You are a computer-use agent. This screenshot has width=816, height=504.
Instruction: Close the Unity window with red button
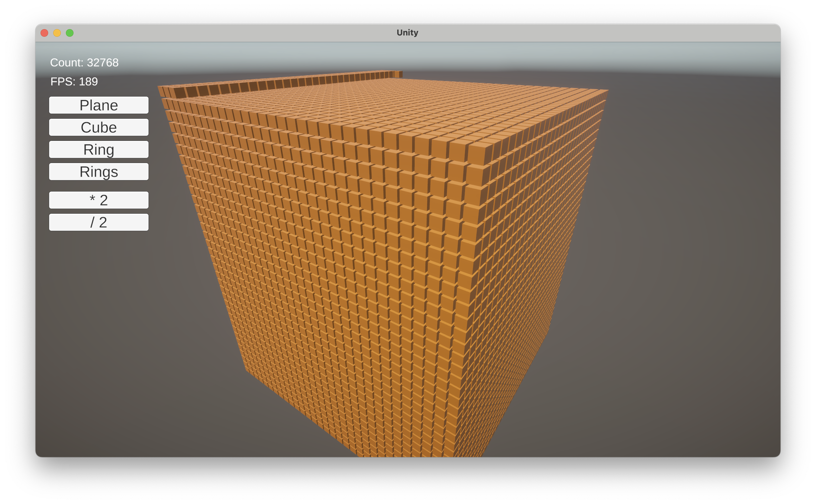tap(44, 33)
